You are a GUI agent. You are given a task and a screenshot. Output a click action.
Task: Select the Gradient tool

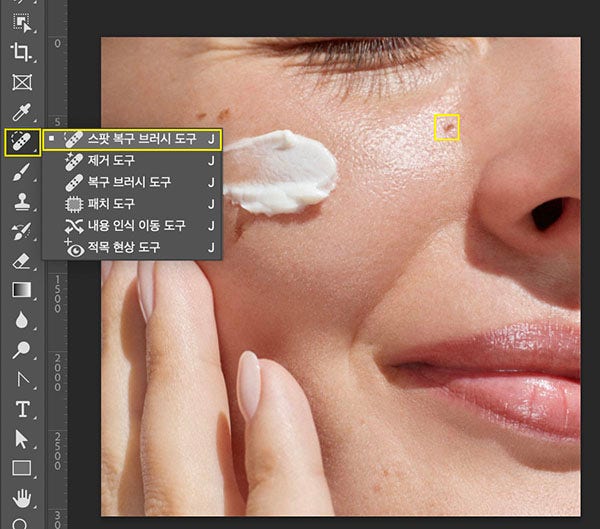[21, 290]
